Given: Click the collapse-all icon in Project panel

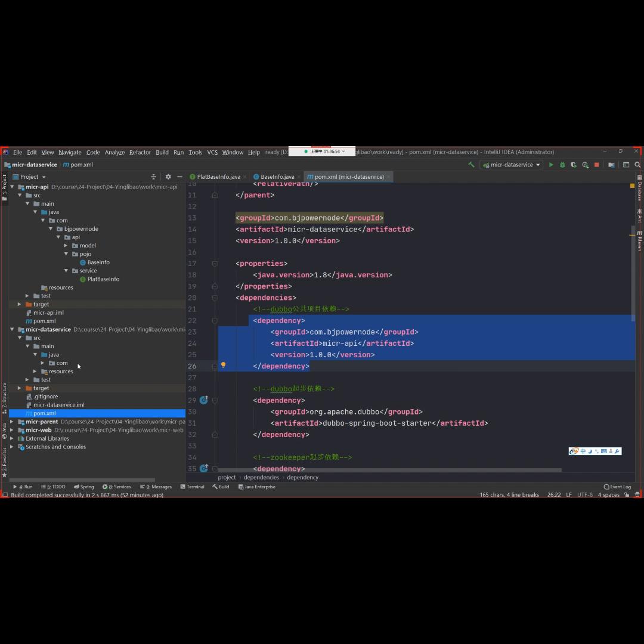Looking at the screenshot, I should [154, 177].
